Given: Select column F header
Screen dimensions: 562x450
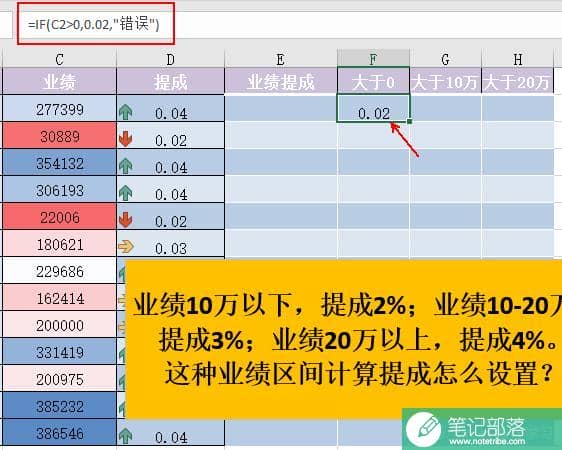Looking at the screenshot, I should 373,59.
